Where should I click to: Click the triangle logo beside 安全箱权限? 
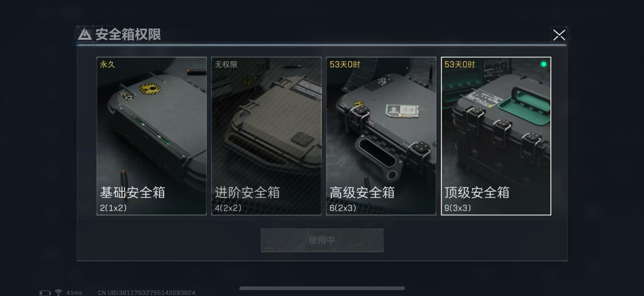[x=85, y=34]
